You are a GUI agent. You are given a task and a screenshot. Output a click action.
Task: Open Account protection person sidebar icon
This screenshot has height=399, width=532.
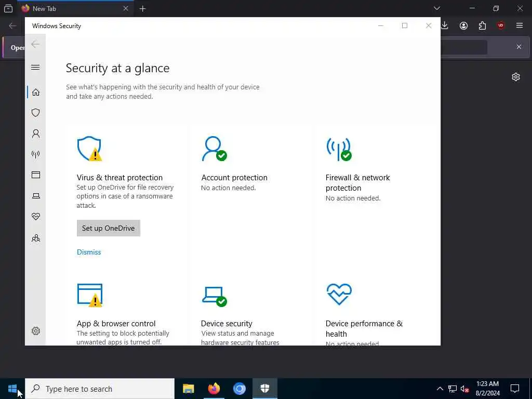pyautogui.click(x=36, y=134)
